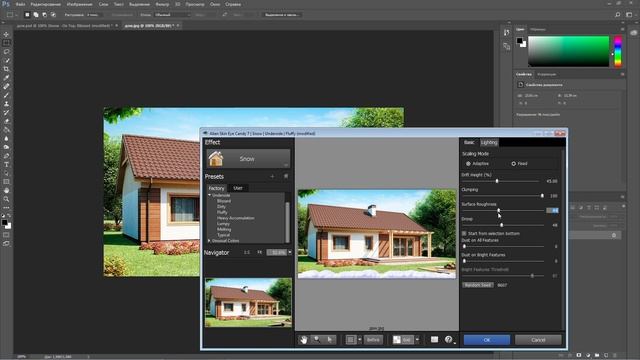Select the Type tool
The width and height of the screenshot is (640, 360).
click(6, 164)
